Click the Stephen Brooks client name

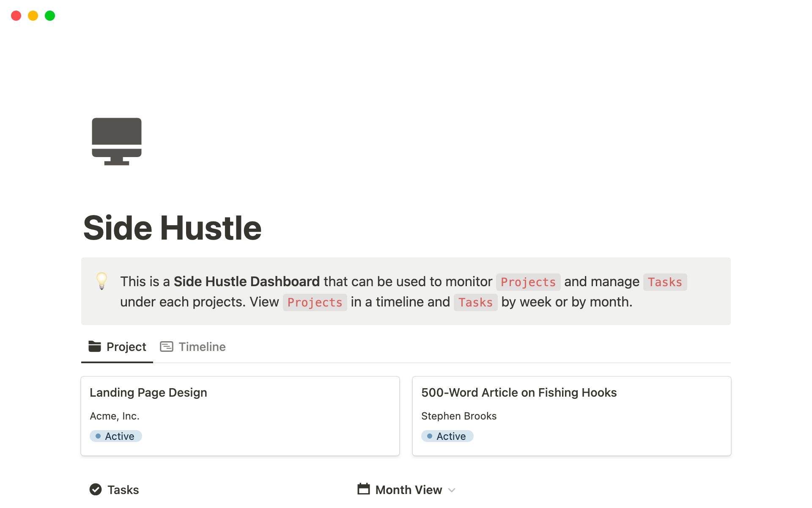pos(459,416)
